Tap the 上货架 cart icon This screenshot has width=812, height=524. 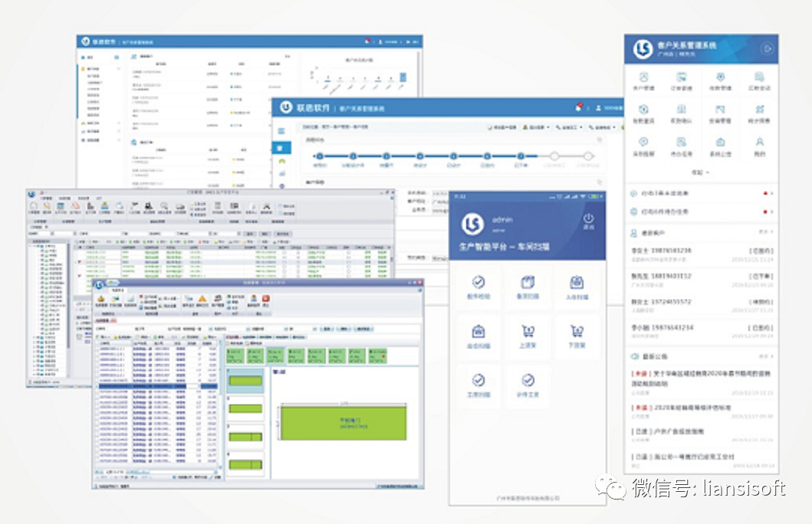(x=527, y=336)
